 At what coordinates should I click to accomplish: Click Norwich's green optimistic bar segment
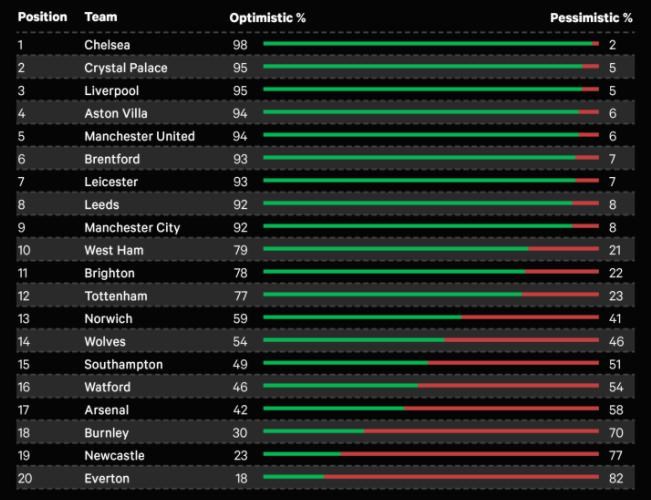click(362, 319)
